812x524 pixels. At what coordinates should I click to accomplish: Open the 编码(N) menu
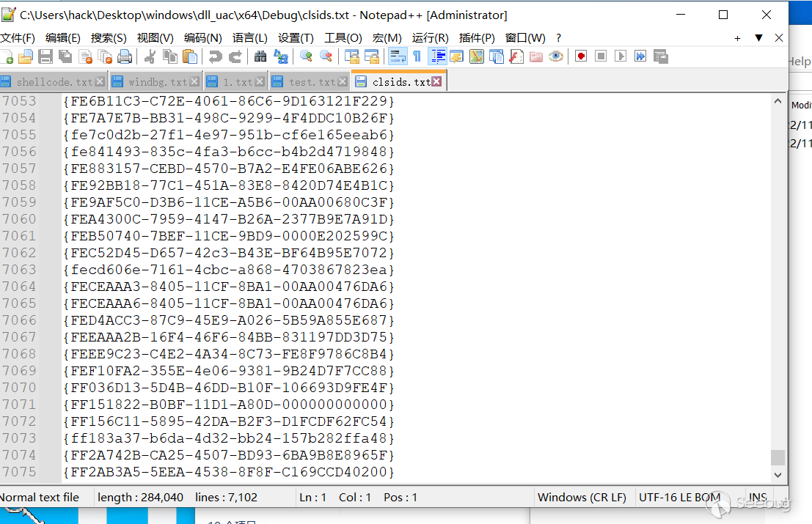tap(203, 38)
